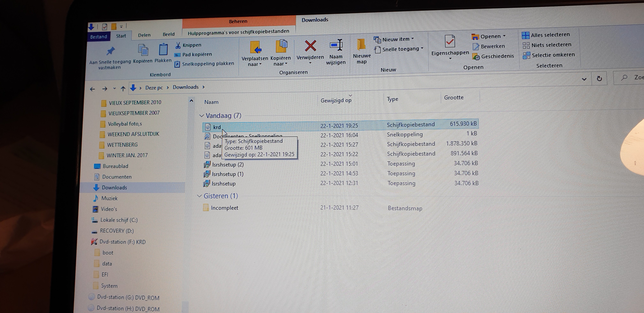
Task: Open address bar history dropdown chevron
Action: [x=584, y=79]
